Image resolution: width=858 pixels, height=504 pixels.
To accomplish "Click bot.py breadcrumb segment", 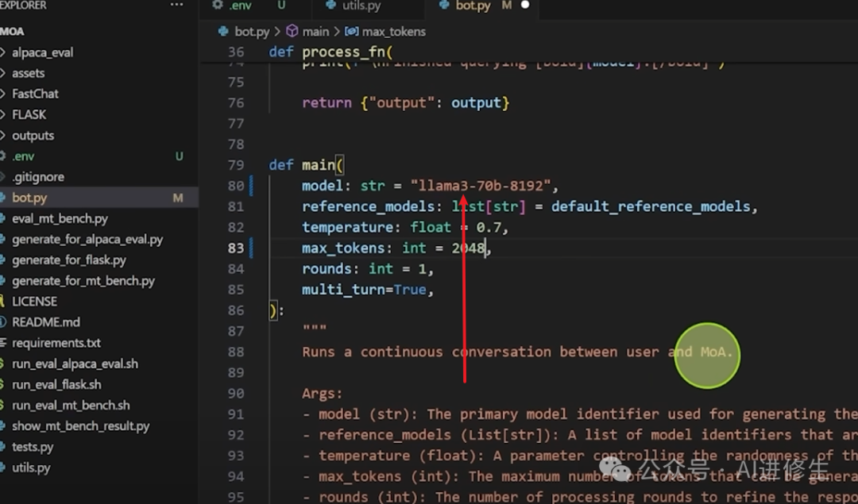I will [252, 32].
